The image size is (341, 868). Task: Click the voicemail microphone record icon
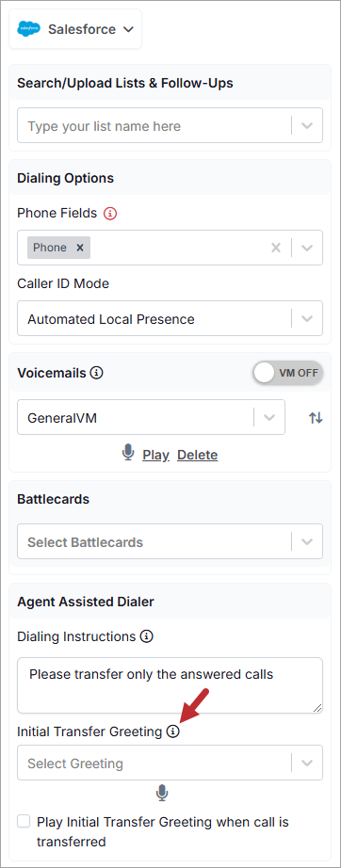128,454
